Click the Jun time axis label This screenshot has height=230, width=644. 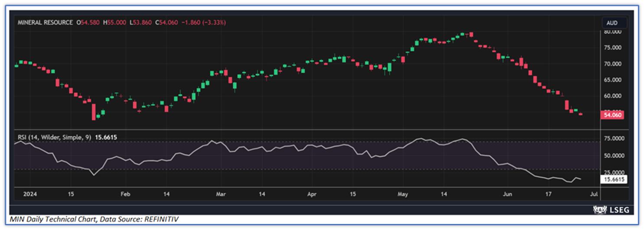coord(507,194)
